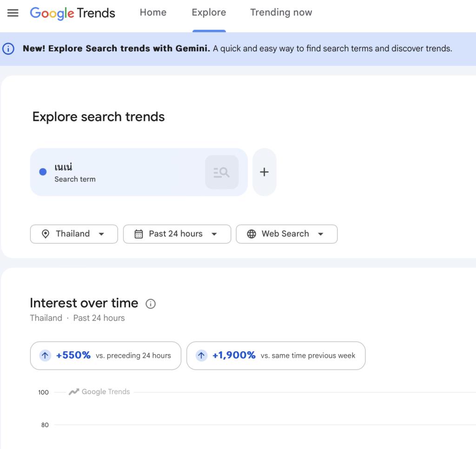Viewport: 476px width, 449px height.
Task: Click the Explore search trends heading
Action: coord(99,117)
